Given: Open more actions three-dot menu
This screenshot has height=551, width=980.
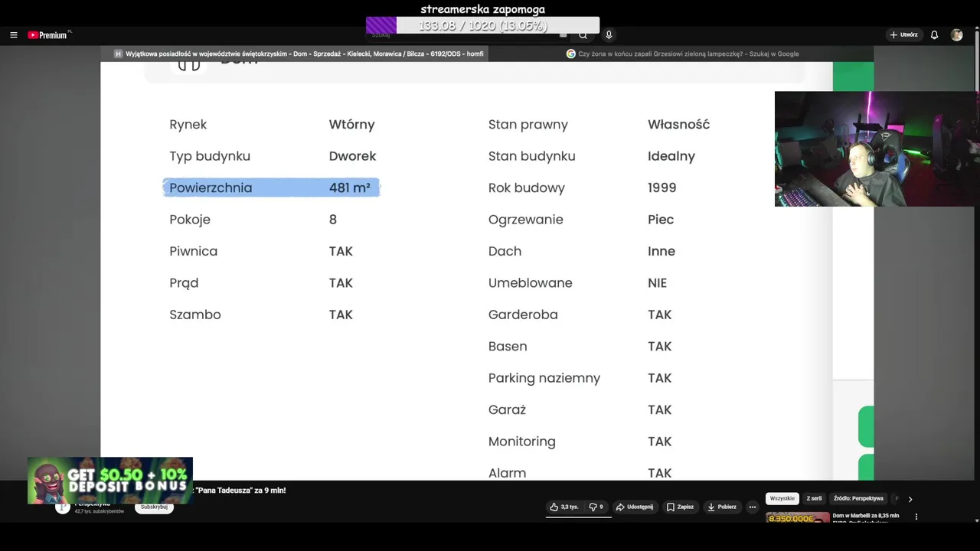Looking at the screenshot, I should pos(753,507).
